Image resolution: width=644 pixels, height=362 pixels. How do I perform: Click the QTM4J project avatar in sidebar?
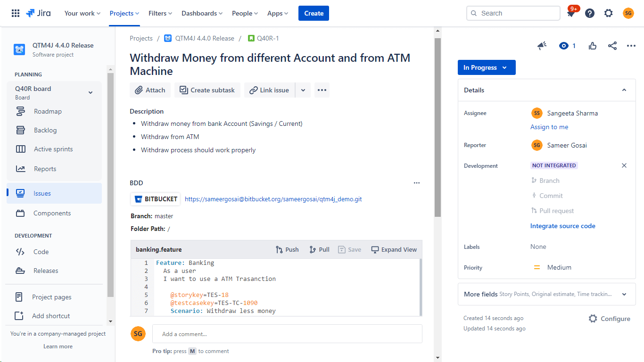[x=19, y=49]
